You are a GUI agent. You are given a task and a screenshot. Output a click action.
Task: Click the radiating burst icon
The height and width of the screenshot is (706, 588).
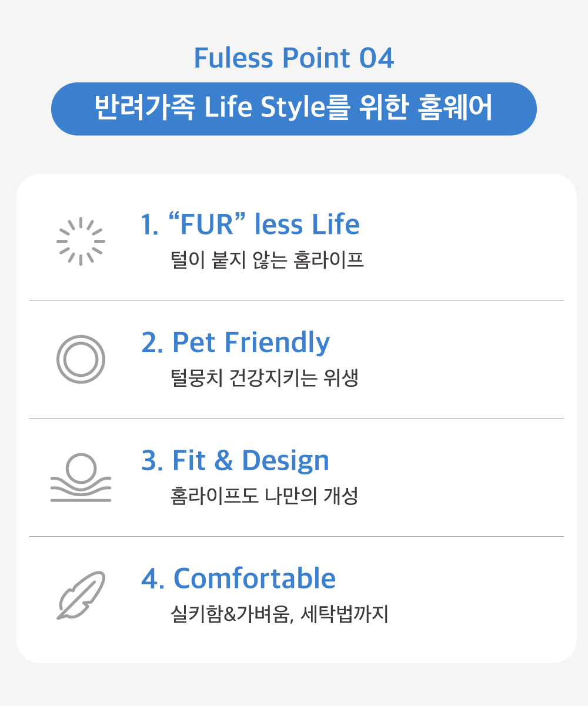point(81,242)
